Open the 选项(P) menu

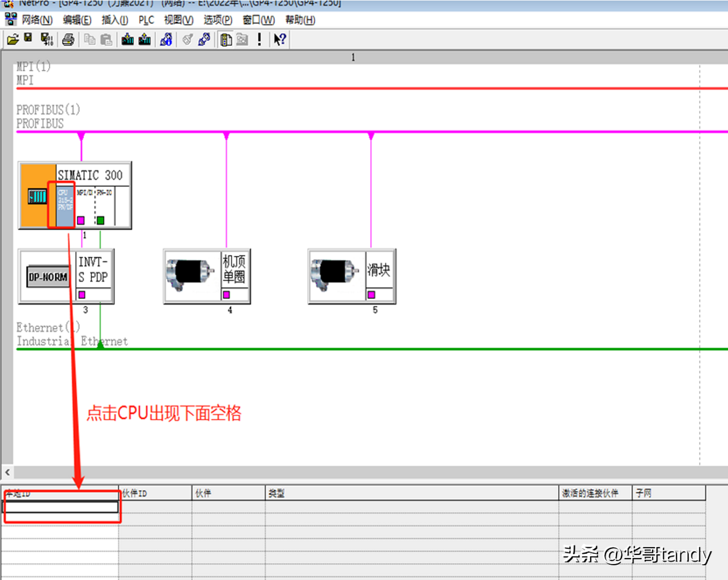(x=218, y=20)
